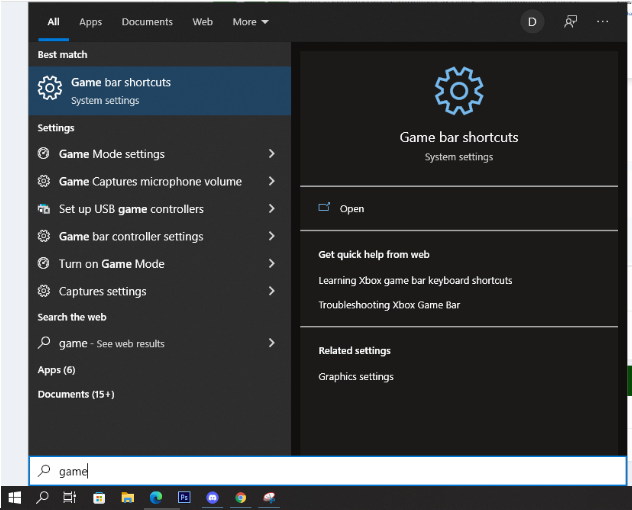Expand game web results chevron
This screenshot has width=632, height=510.
272,343
